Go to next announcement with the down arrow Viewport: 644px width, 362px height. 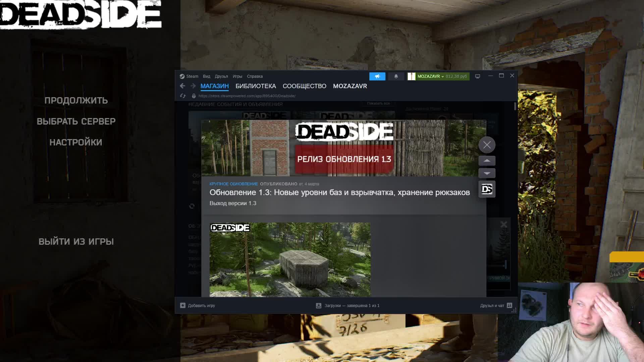487,173
